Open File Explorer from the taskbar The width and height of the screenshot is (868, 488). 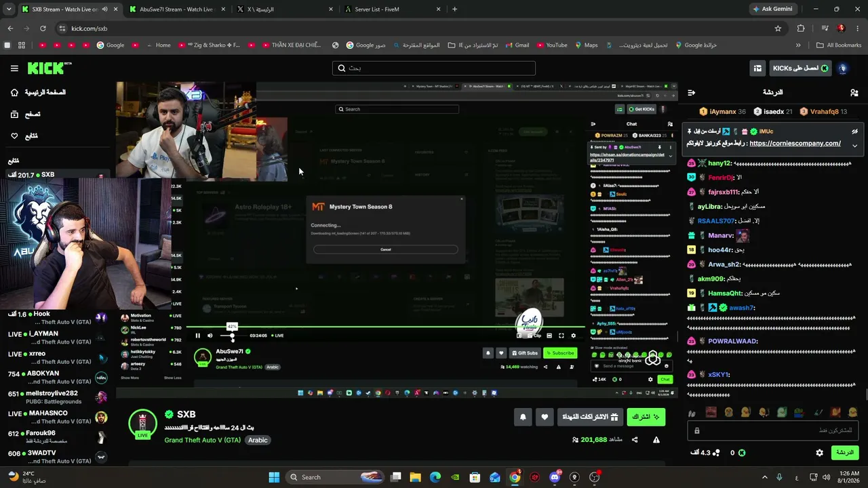pos(416,477)
